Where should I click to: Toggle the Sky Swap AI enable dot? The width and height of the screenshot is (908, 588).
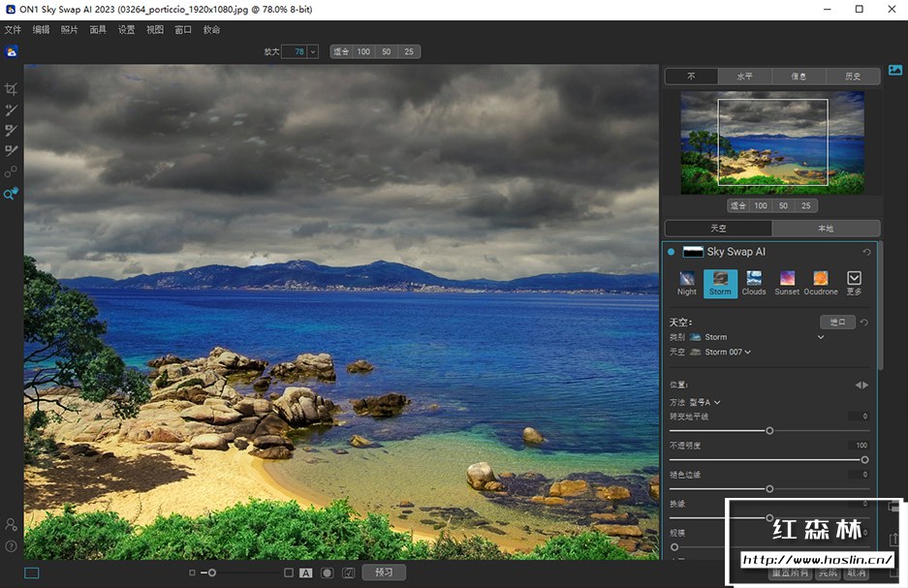[671, 252]
